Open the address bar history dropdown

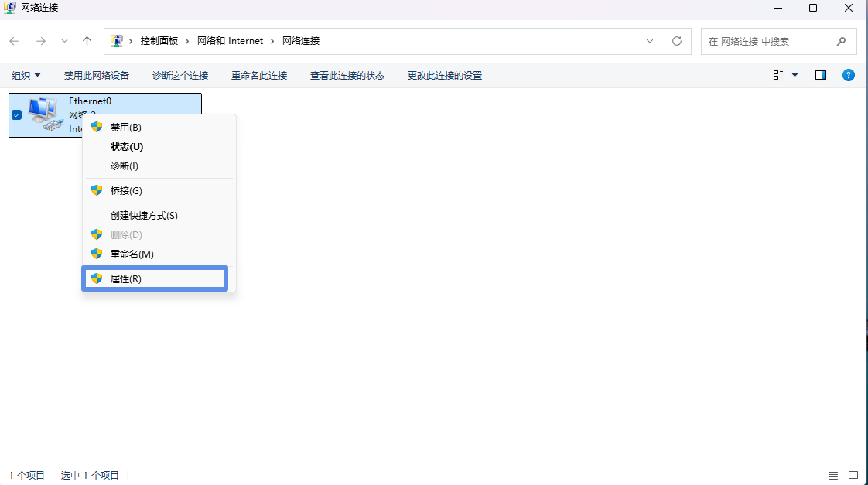pos(650,41)
